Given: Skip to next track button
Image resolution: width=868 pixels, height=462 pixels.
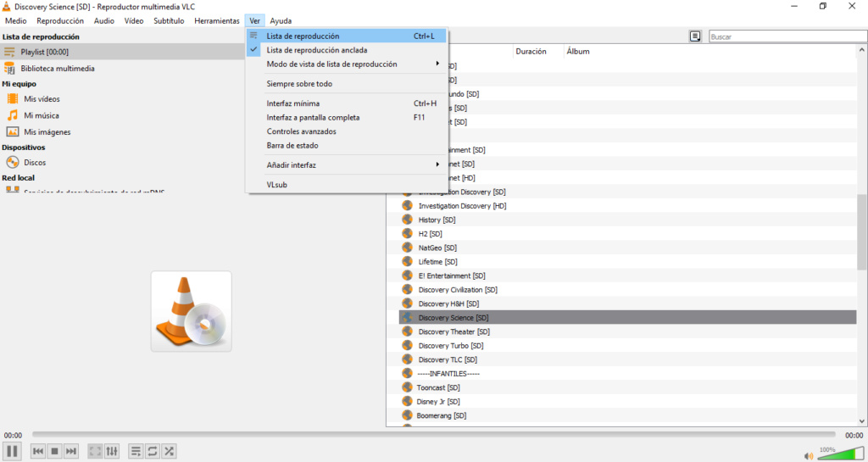Looking at the screenshot, I should (x=71, y=451).
